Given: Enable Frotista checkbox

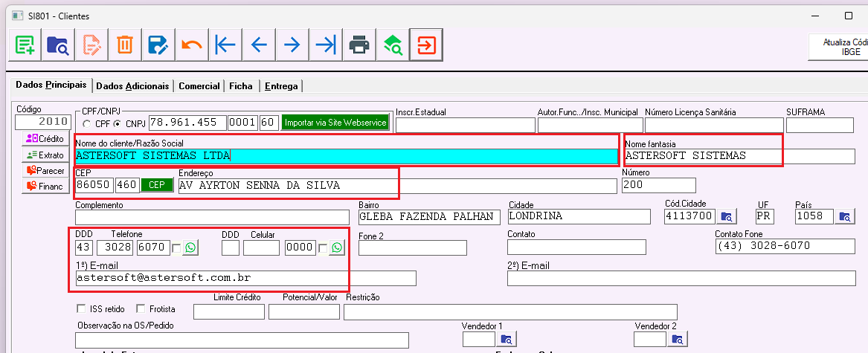Looking at the screenshot, I should pyautogui.click(x=141, y=308).
